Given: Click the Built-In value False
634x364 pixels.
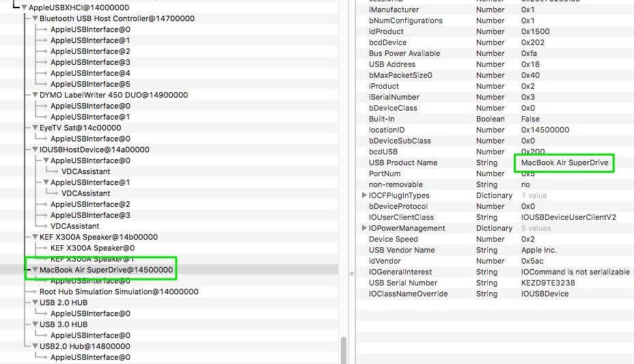Looking at the screenshot, I should pos(530,118).
